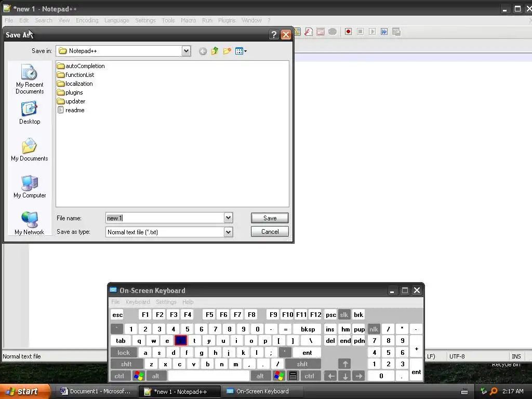Go back using the Save As back arrow
Screen dimensions: 532x399
tap(203, 51)
